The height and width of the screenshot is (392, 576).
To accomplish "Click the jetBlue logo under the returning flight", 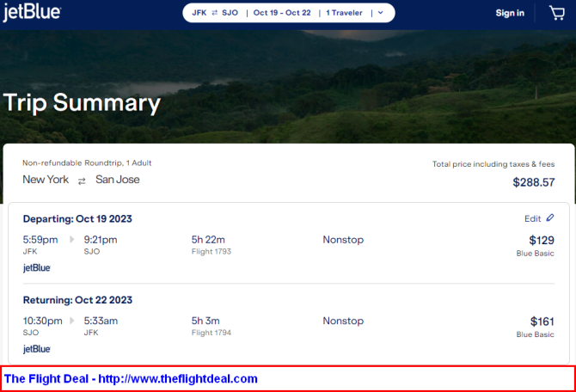I will click(x=37, y=349).
